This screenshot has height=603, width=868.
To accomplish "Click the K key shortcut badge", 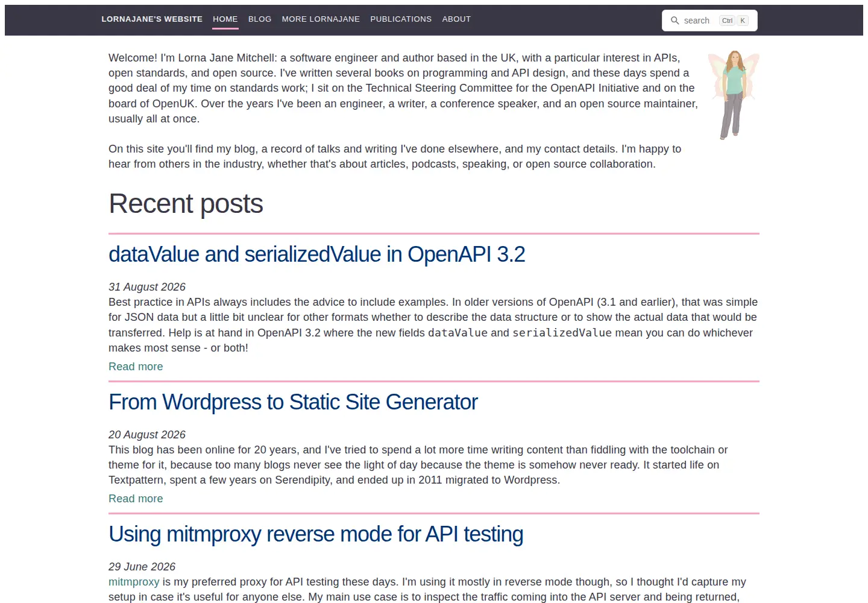I will point(743,21).
